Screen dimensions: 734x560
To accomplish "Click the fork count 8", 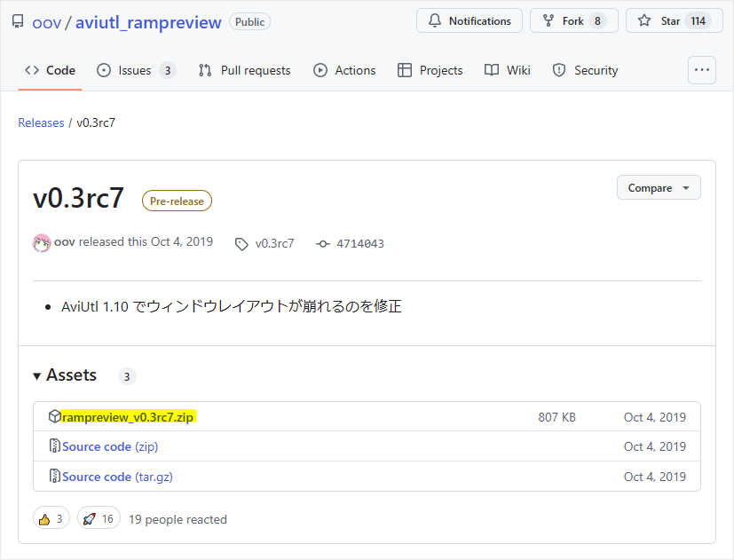I will click(597, 21).
